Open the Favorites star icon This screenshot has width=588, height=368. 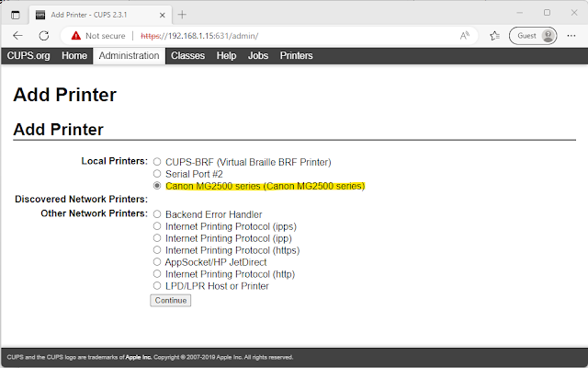click(x=494, y=36)
